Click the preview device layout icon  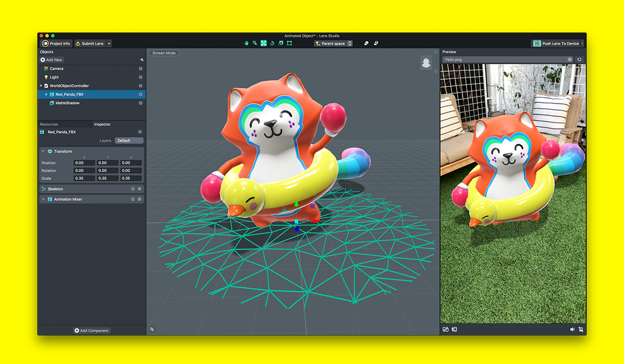(x=454, y=329)
